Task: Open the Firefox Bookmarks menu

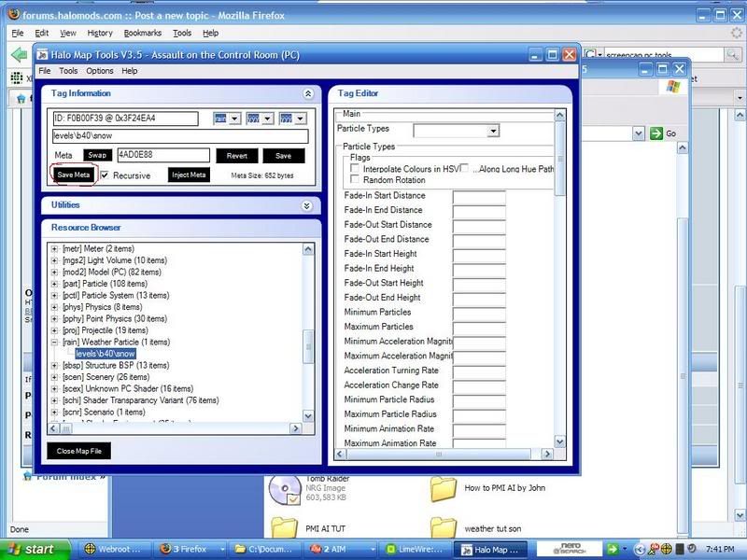Action: point(143,33)
